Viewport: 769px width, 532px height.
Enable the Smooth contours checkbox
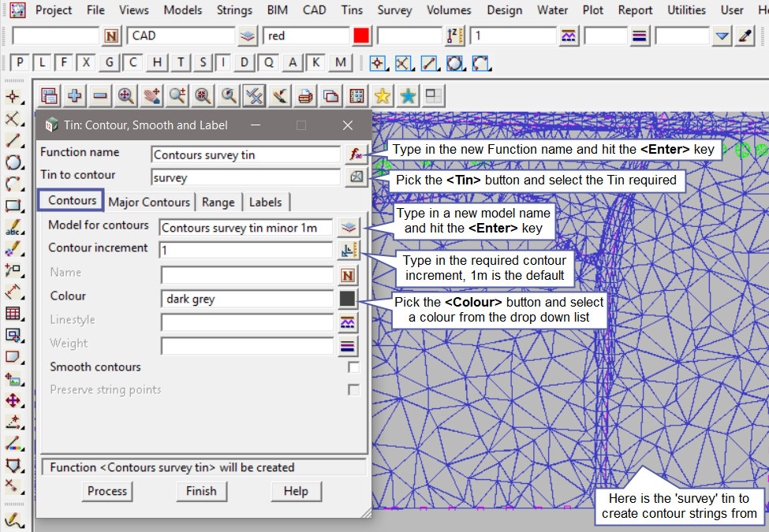click(x=354, y=367)
